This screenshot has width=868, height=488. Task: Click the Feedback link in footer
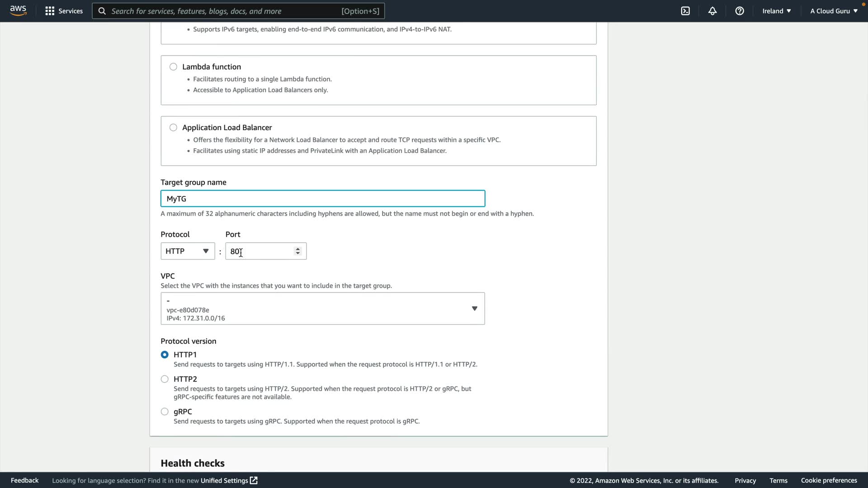pos(24,480)
